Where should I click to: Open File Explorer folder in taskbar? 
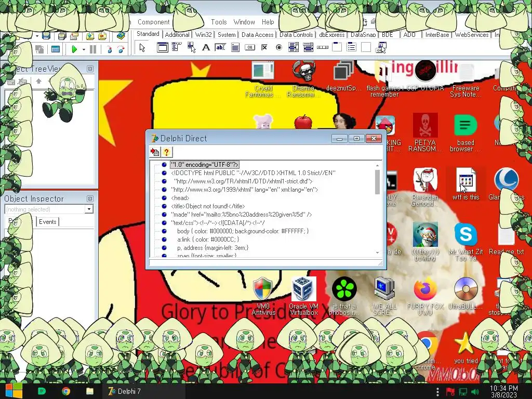pos(89,391)
